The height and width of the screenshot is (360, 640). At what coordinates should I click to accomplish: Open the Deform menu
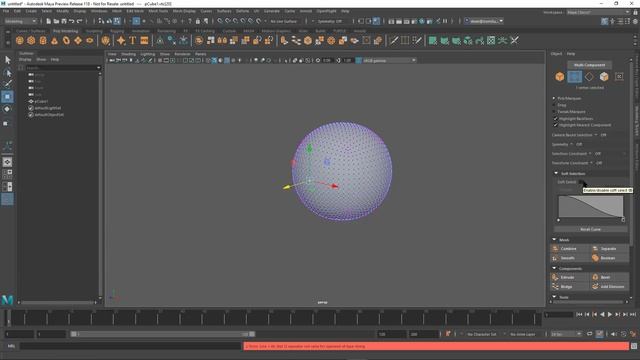[242, 11]
